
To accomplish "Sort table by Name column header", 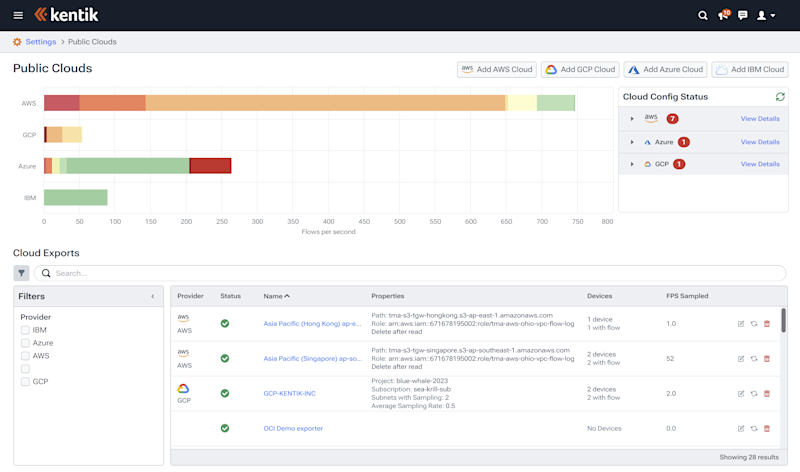I will click(276, 296).
